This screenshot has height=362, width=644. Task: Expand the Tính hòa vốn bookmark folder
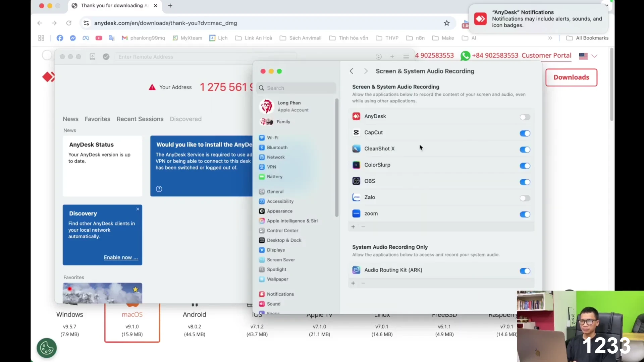point(348,38)
